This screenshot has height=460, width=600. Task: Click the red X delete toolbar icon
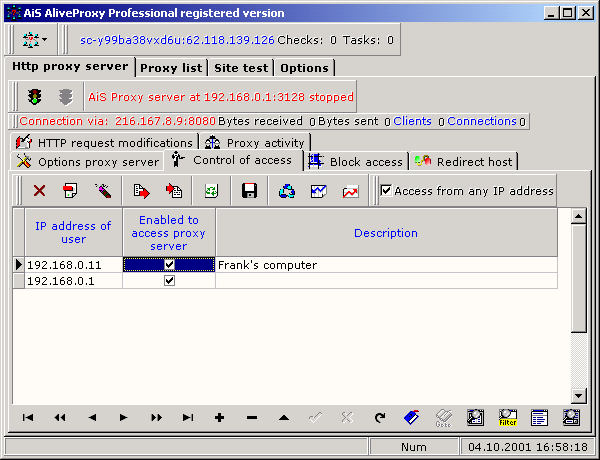click(x=39, y=191)
